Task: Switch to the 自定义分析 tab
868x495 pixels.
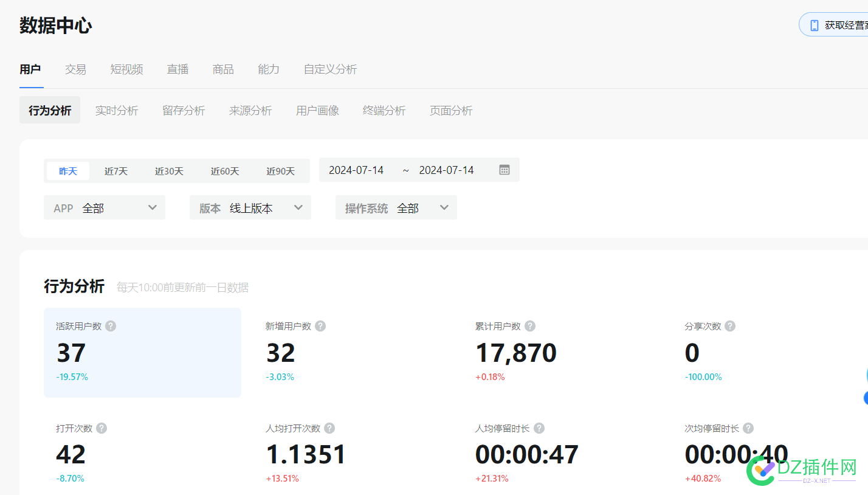Action: pos(330,69)
